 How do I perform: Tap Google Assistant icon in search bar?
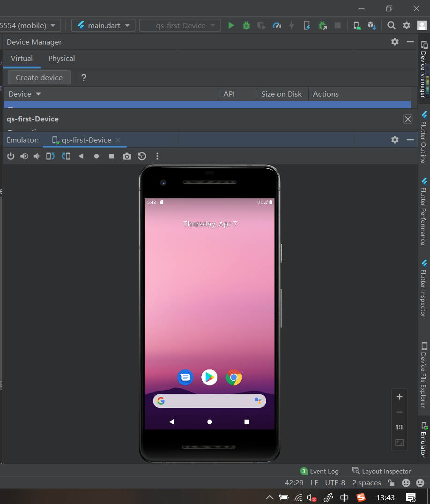[258, 400]
